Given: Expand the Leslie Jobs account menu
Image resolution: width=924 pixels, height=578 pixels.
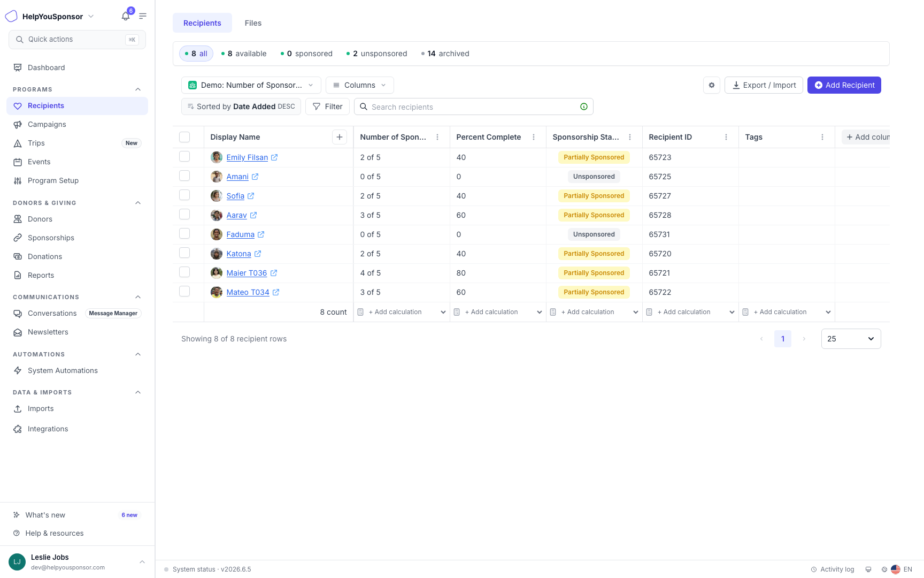Looking at the screenshot, I should click(x=142, y=562).
